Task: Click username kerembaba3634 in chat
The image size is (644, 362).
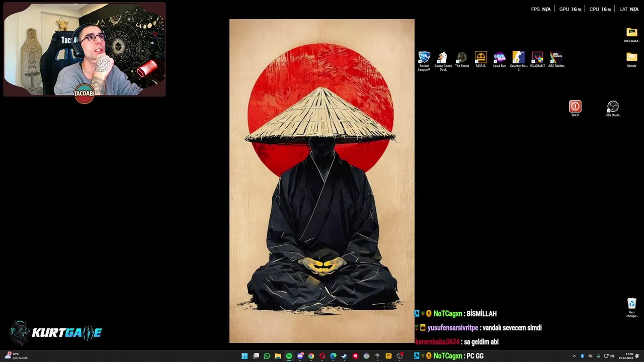Action: coord(437,342)
